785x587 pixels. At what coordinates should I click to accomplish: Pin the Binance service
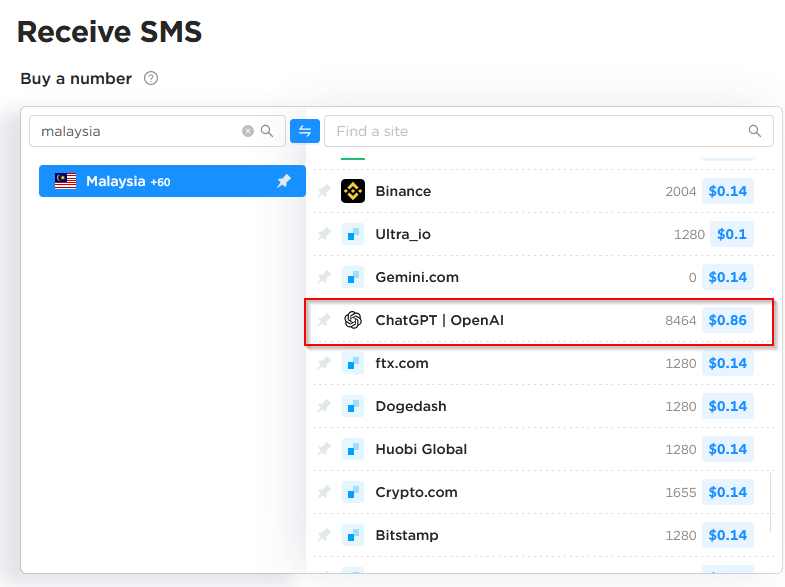point(324,191)
